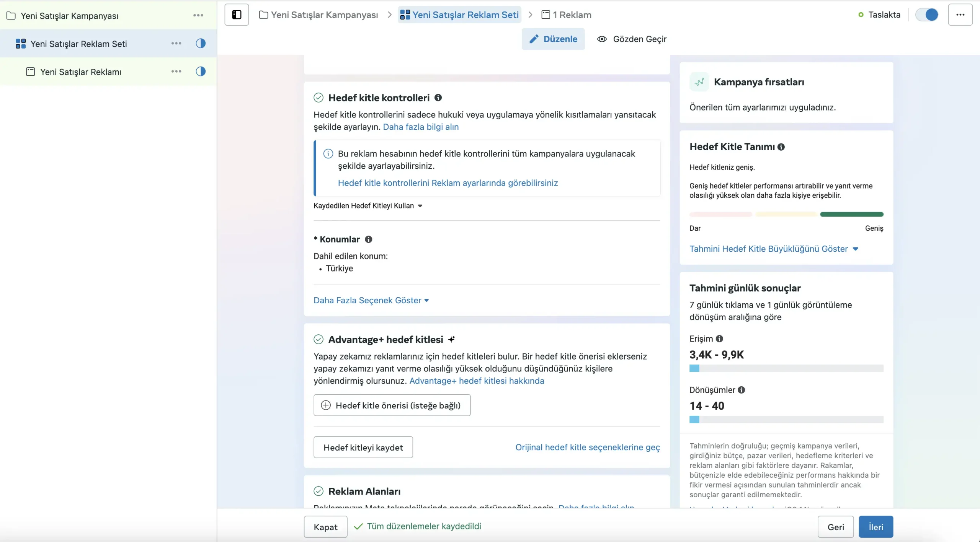Select Yeni Satışlar Reklamı in sidebar
980x542 pixels.
coord(80,72)
